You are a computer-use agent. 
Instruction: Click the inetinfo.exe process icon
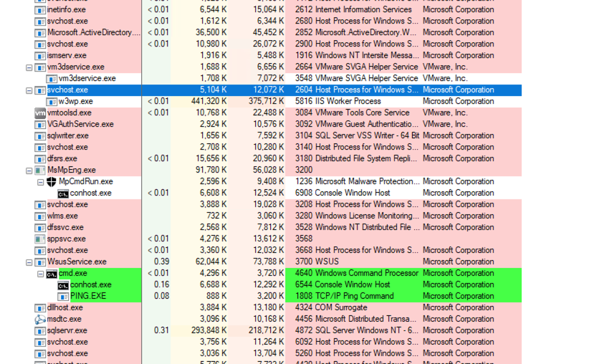[x=40, y=10]
